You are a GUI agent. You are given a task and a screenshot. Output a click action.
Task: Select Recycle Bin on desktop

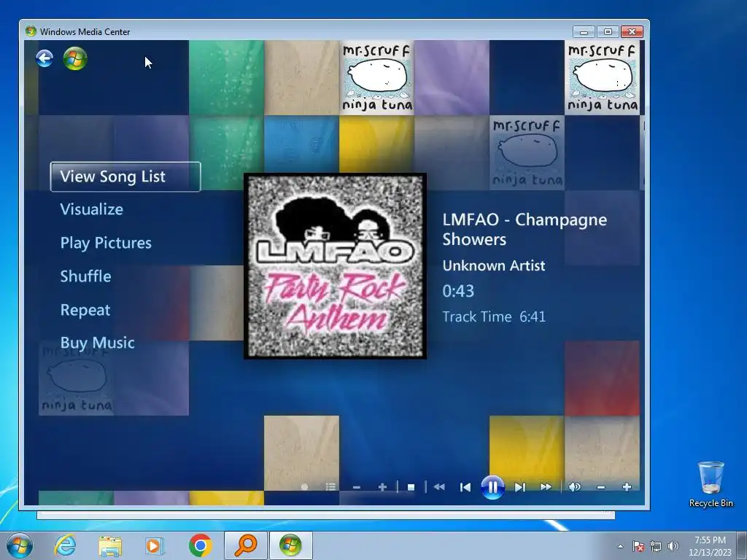click(711, 484)
